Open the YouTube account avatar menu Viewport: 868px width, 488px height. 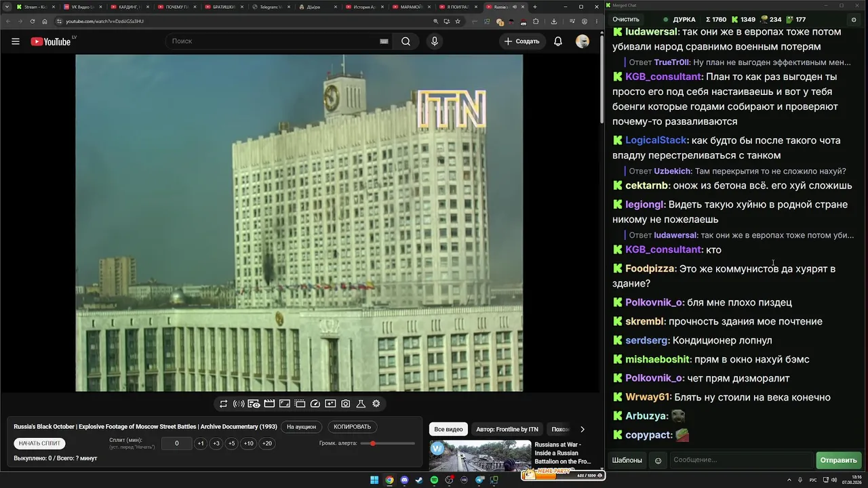click(583, 41)
